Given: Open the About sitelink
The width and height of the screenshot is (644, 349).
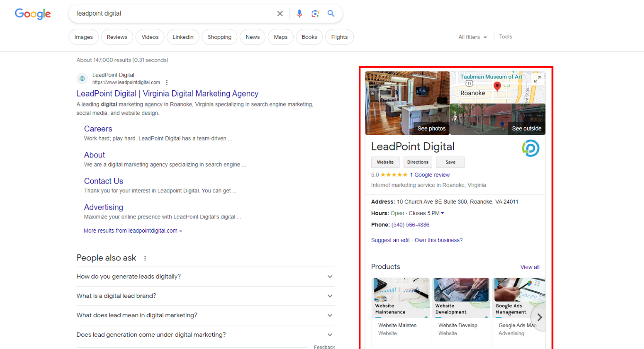Looking at the screenshot, I should [x=95, y=155].
